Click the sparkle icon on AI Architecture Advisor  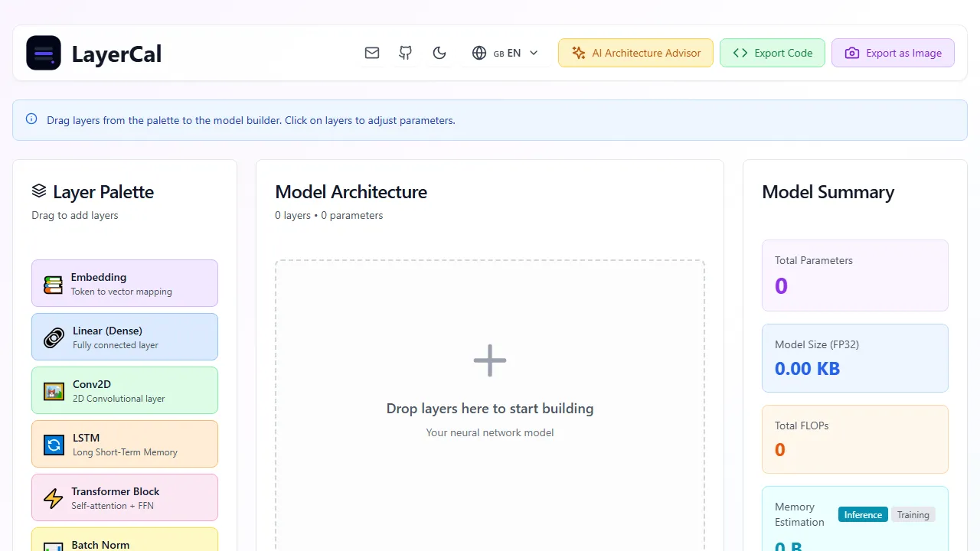[580, 53]
